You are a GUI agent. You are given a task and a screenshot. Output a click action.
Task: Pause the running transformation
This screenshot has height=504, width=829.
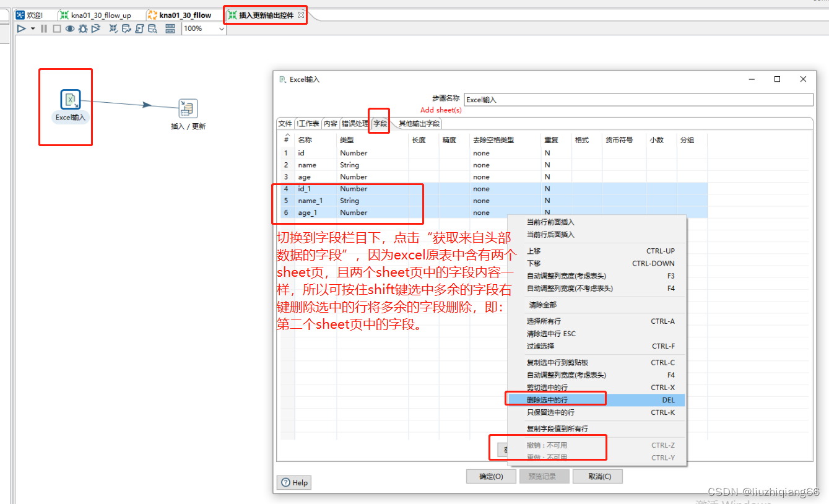(44, 28)
